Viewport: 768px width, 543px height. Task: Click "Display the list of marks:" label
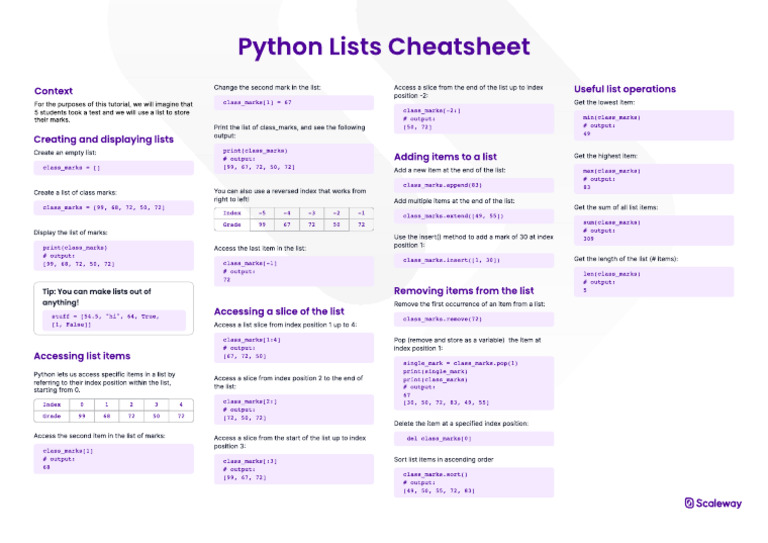click(x=71, y=233)
